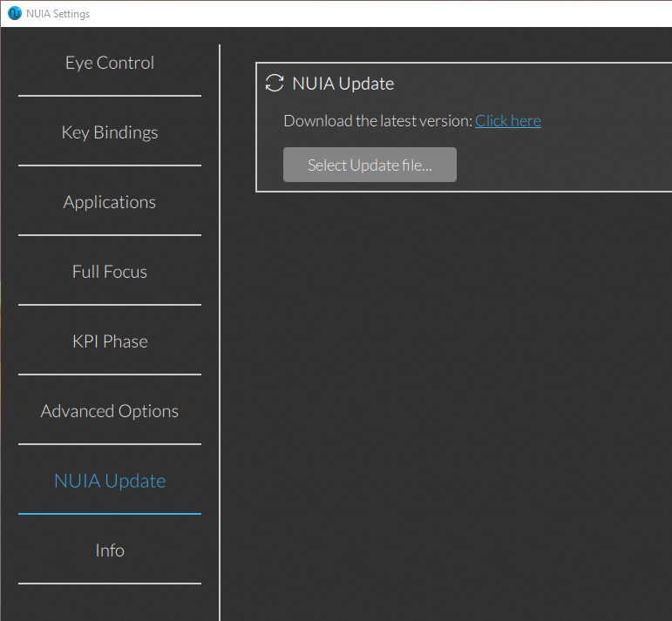Switch to the Key Bindings tab
The height and width of the screenshot is (621, 672).
pyautogui.click(x=110, y=132)
